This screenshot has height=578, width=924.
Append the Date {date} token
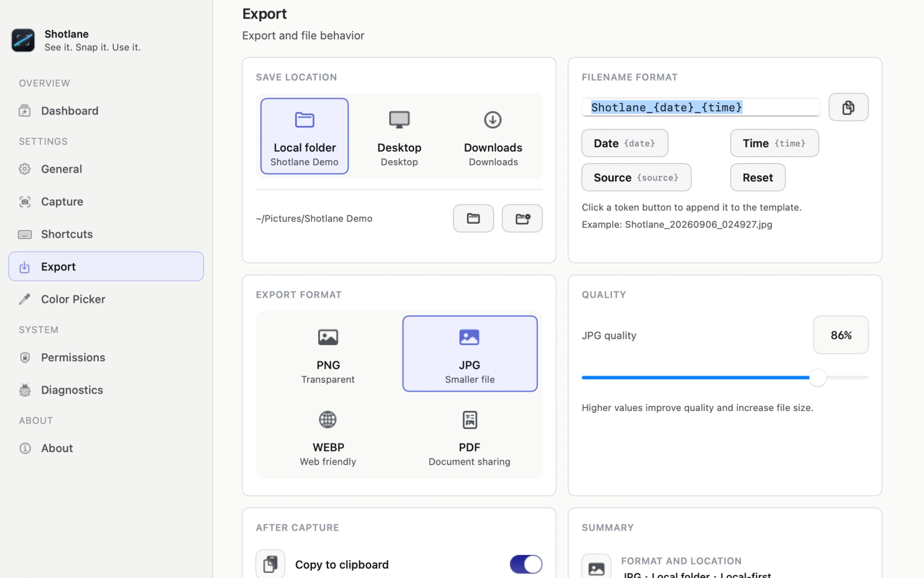pyautogui.click(x=625, y=143)
